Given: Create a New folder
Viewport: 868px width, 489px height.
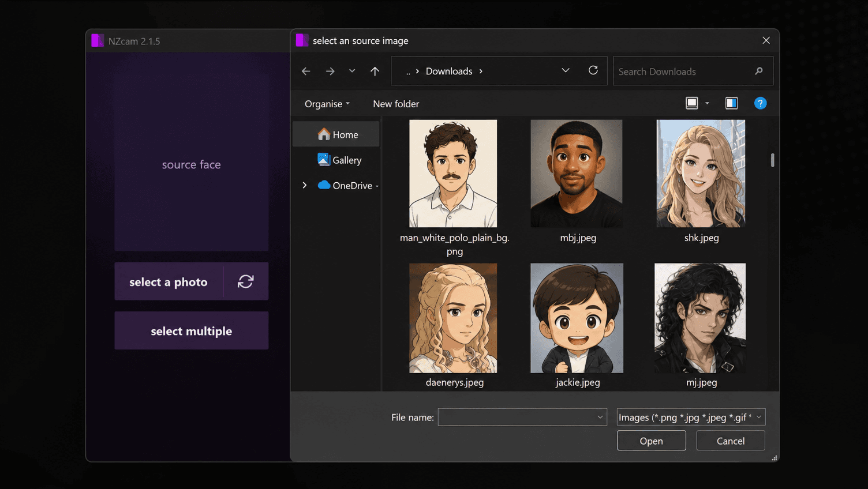Looking at the screenshot, I should [x=396, y=104].
